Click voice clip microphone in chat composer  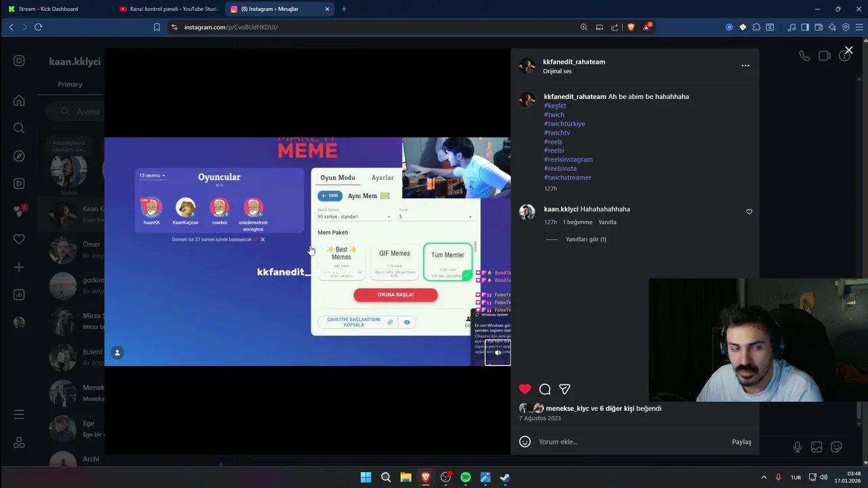click(797, 447)
